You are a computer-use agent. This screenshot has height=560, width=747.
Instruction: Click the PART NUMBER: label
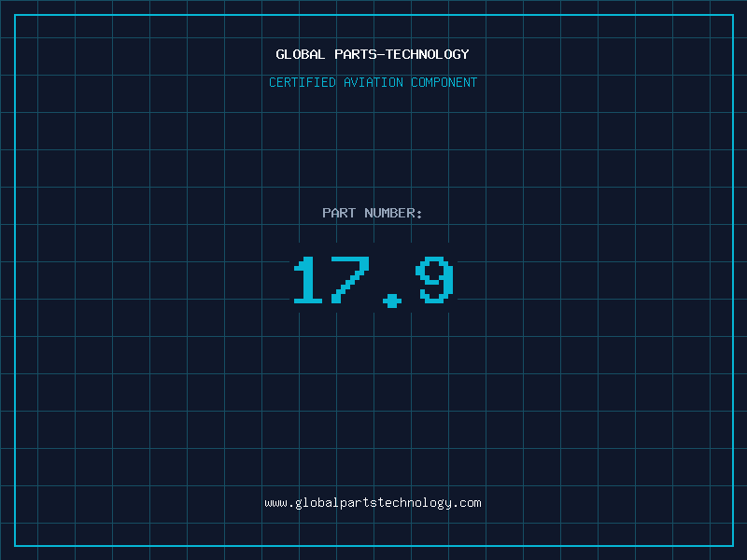point(373,213)
